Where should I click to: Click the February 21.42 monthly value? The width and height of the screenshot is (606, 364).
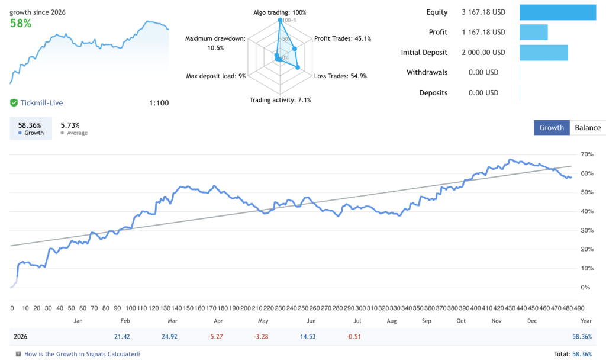pyautogui.click(x=122, y=337)
